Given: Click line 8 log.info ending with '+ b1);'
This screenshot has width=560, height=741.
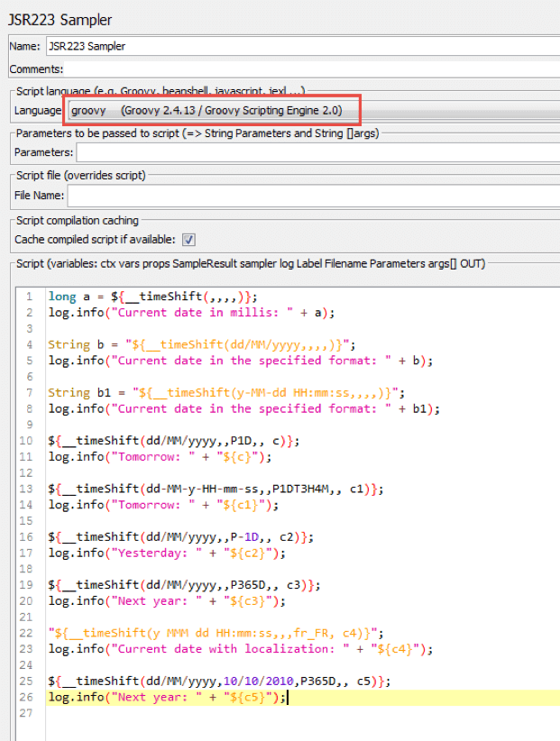Looking at the screenshot, I should [x=243, y=408].
